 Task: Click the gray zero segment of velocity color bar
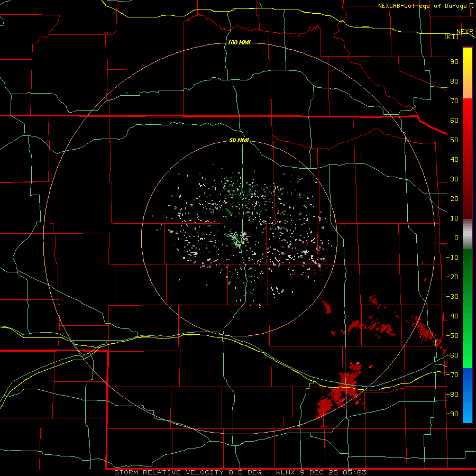(467, 234)
